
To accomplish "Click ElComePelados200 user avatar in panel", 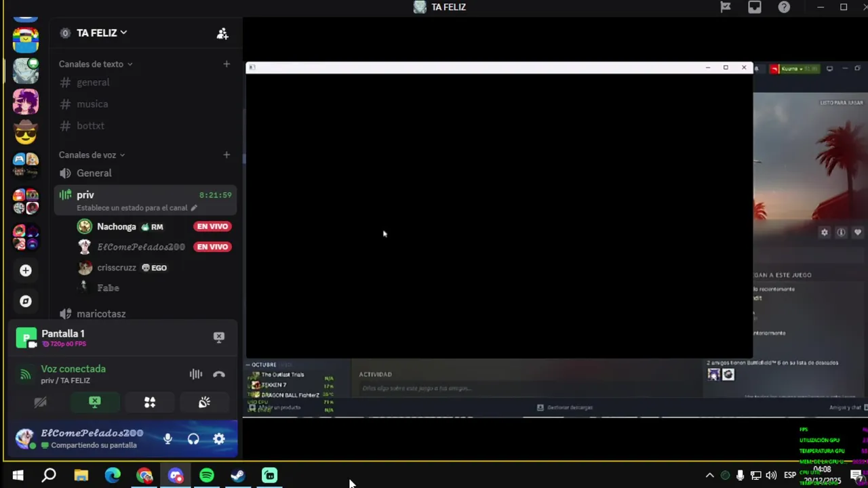I will 26,439.
